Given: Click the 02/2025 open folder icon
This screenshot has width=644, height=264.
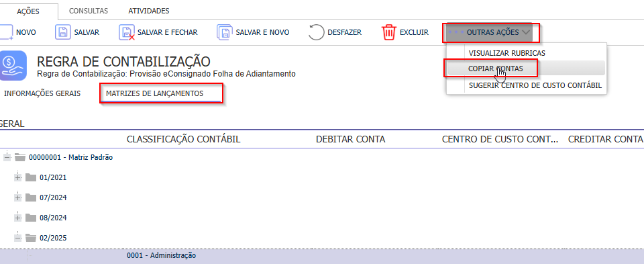Looking at the screenshot, I should (x=31, y=237).
